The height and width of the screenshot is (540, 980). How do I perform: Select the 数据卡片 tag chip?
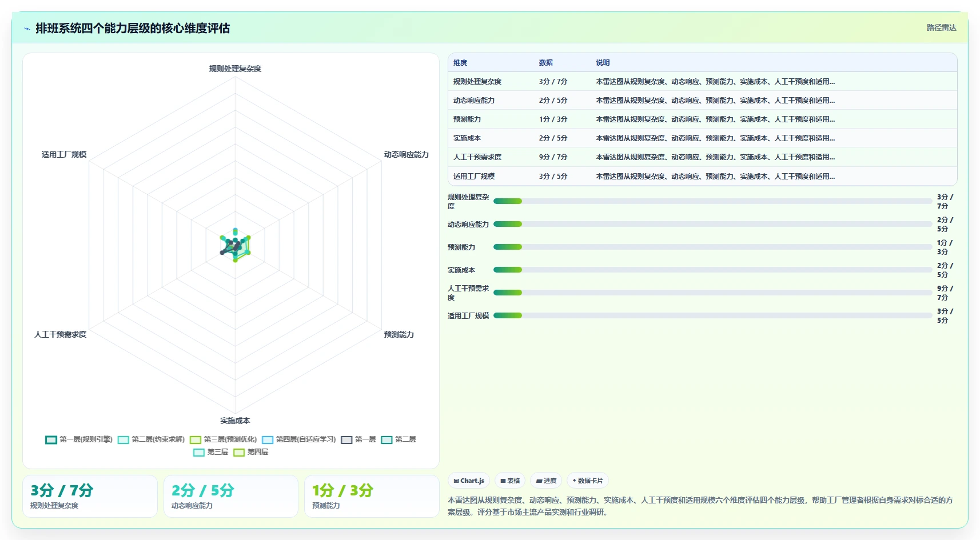(588, 481)
